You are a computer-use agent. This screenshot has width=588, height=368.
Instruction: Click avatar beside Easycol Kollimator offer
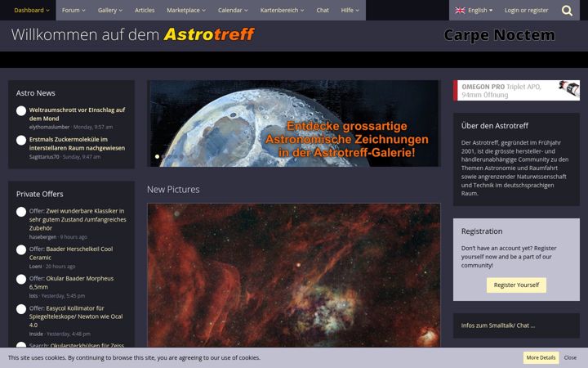click(21, 309)
